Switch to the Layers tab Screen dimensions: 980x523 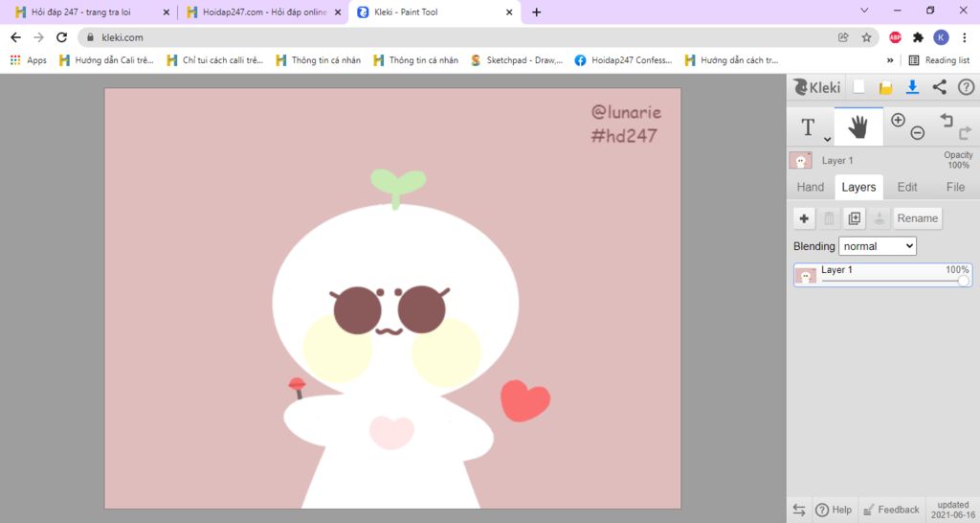pyautogui.click(x=858, y=187)
